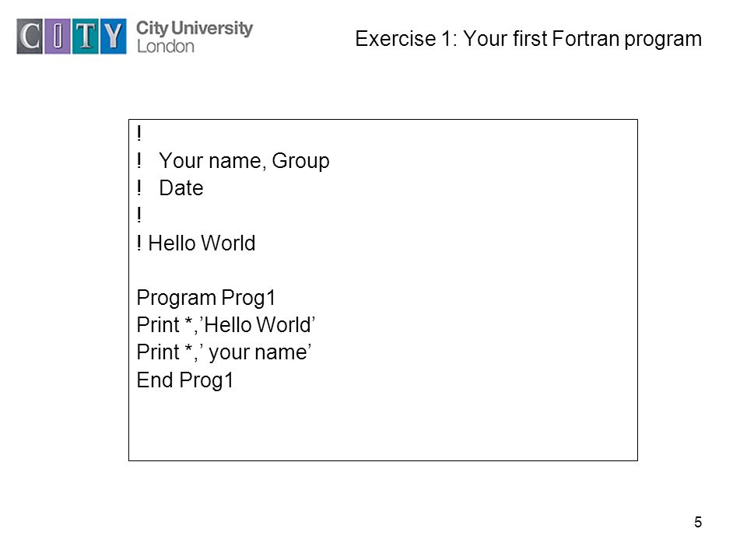
Task: Click the purple I logo tile
Action: point(58,37)
